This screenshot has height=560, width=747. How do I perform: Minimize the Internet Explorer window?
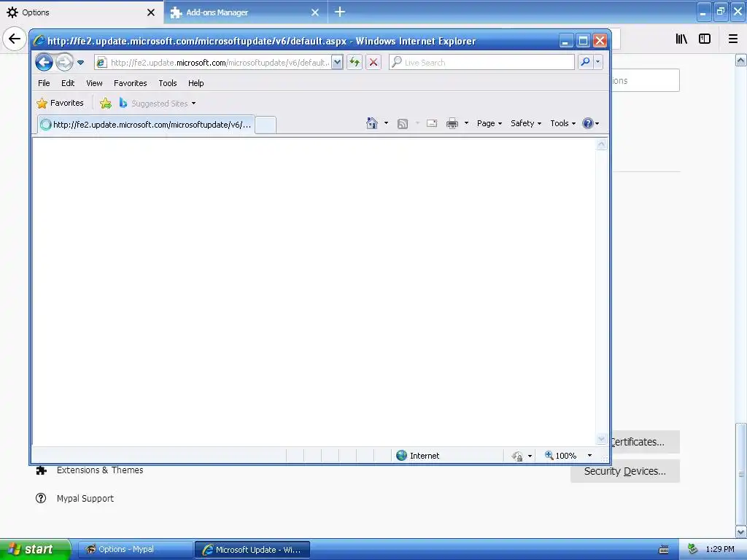tap(565, 41)
